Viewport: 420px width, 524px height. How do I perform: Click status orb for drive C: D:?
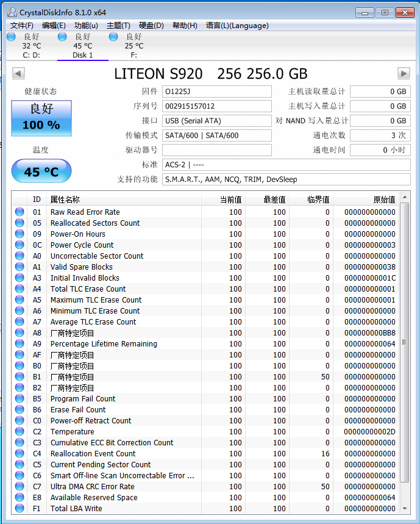pyautogui.click(x=12, y=37)
